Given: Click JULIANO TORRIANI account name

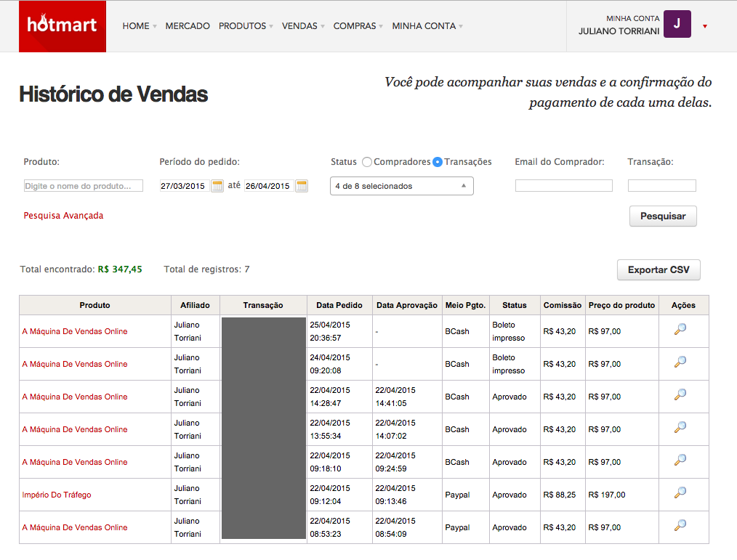Looking at the screenshot, I should click(x=619, y=31).
